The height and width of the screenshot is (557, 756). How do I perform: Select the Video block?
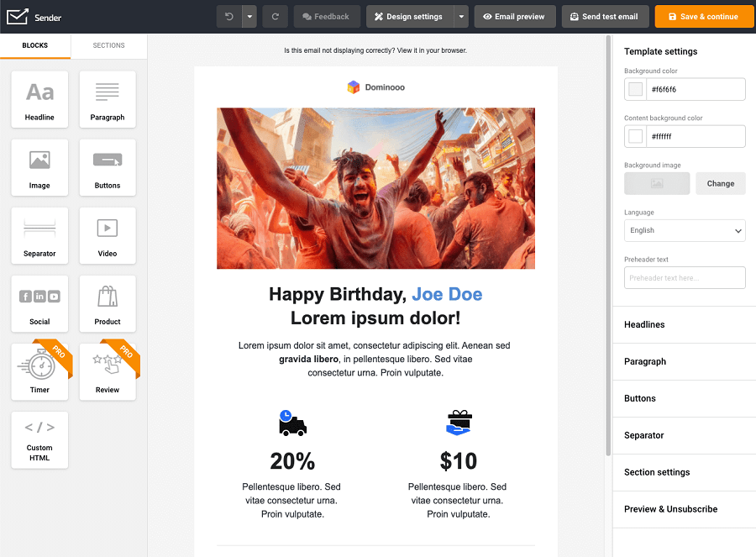click(108, 235)
